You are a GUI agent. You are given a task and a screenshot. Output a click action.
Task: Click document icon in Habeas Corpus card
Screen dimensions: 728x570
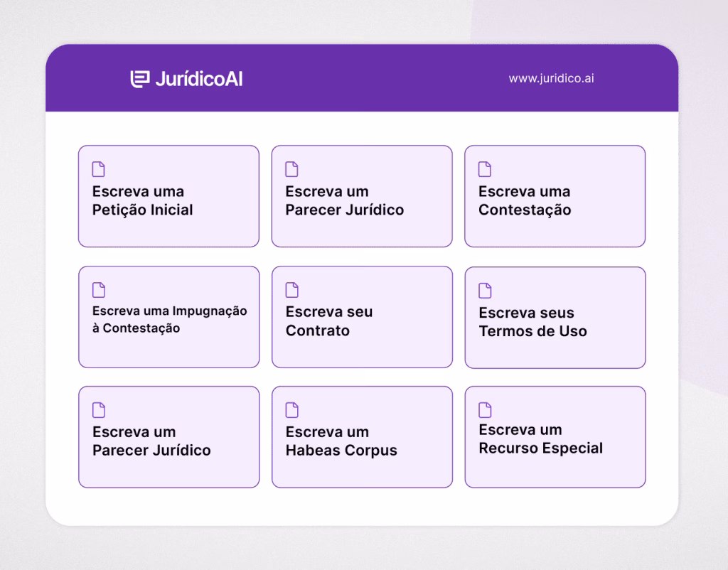click(292, 410)
